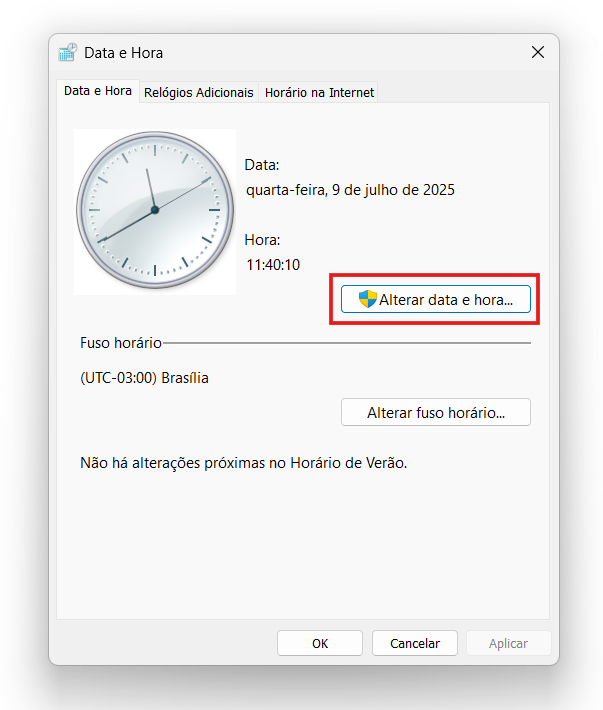This screenshot has height=710, width=603.
Task: Click the Data e Hora title bar icon
Action: point(68,53)
